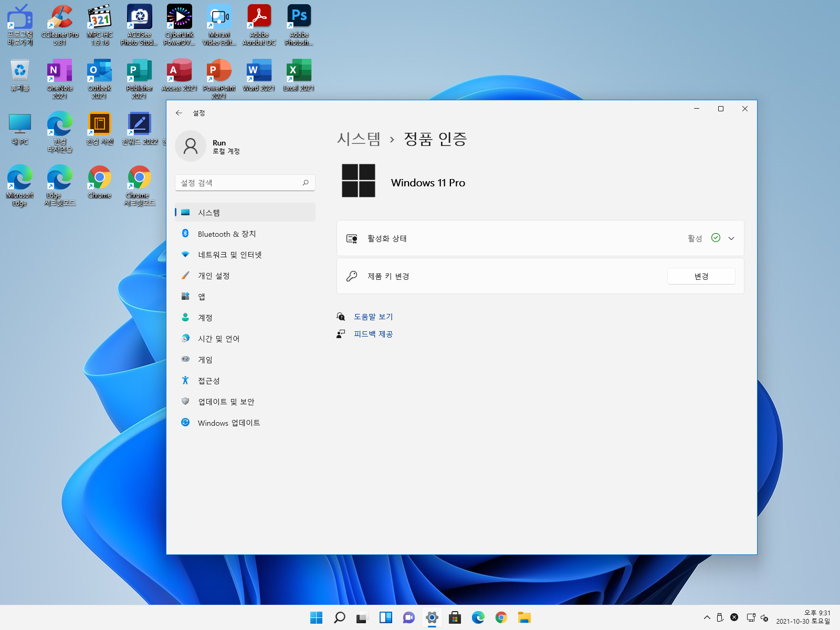Show hidden icons in system tray

[707, 617]
